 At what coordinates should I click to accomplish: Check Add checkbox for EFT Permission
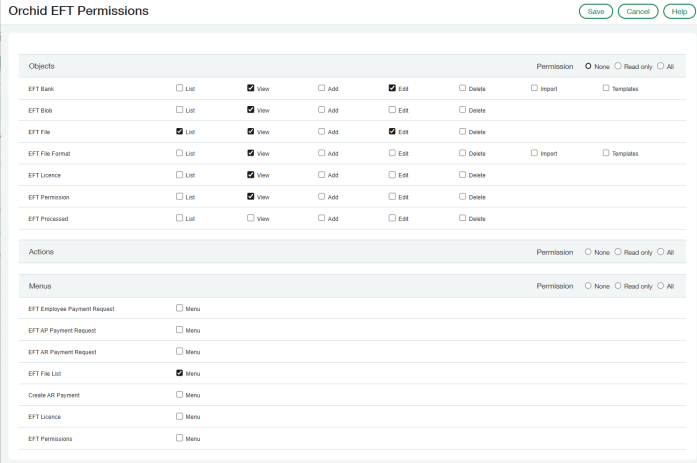pyautogui.click(x=321, y=196)
